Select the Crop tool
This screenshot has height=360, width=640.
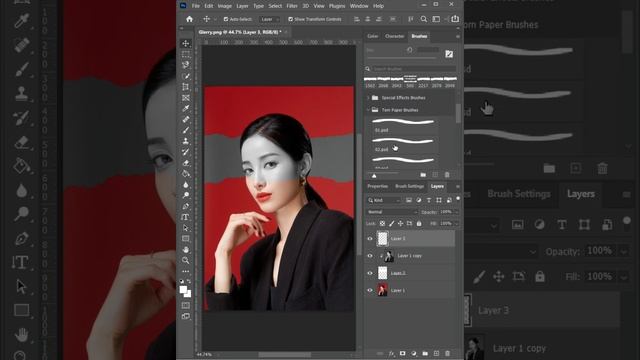(186, 87)
